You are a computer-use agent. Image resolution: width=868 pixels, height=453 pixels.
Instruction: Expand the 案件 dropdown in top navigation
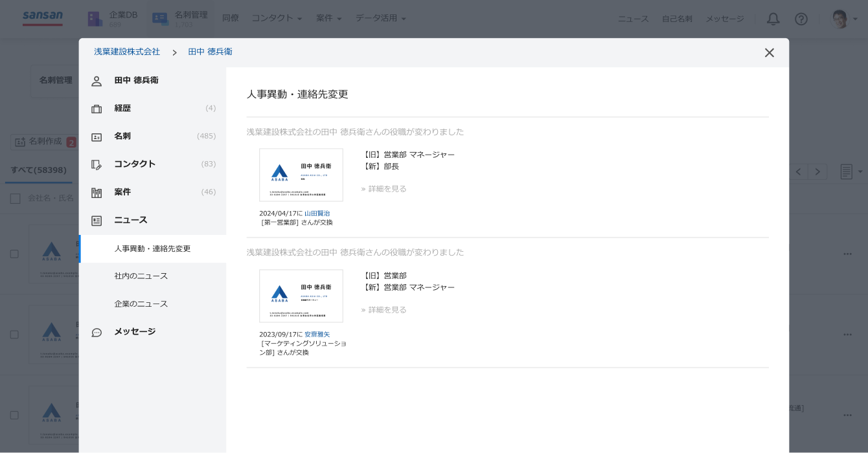(x=328, y=18)
